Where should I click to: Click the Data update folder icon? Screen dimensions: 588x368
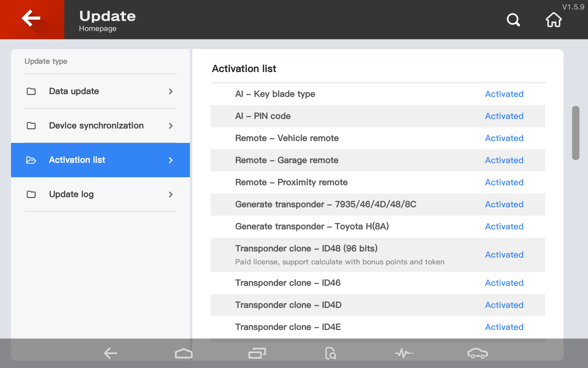pos(31,91)
